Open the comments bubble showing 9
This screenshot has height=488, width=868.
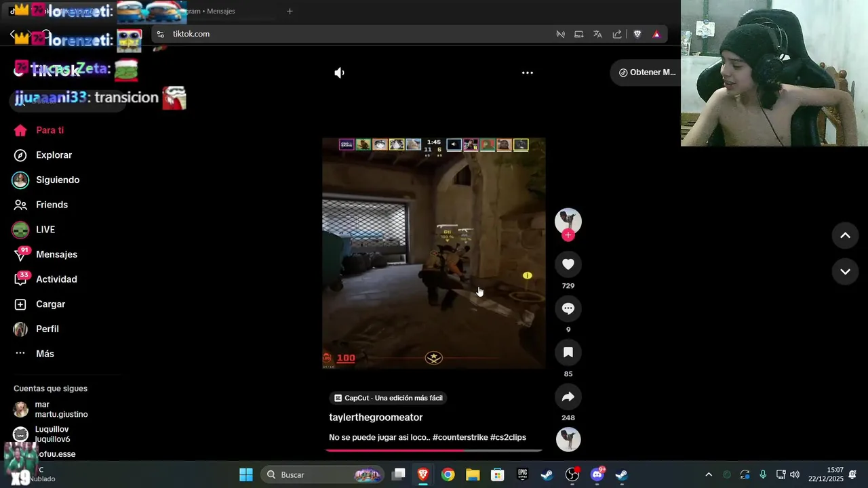[x=568, y=308]
